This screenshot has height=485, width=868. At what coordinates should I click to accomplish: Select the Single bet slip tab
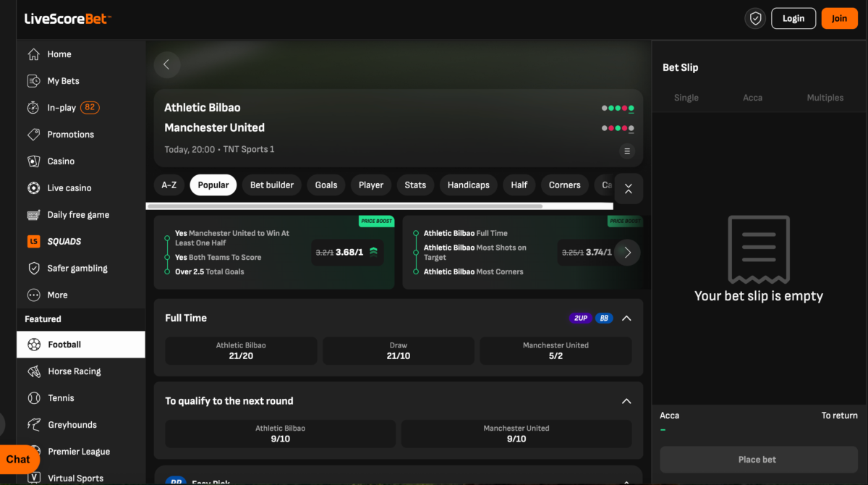pos(686,98)
